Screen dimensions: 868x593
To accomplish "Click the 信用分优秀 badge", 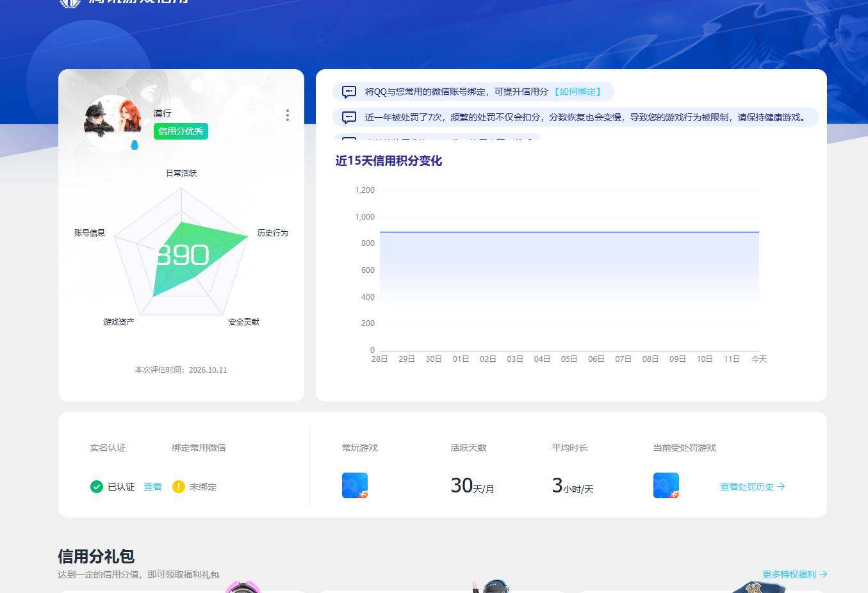I will click(181, 131).
